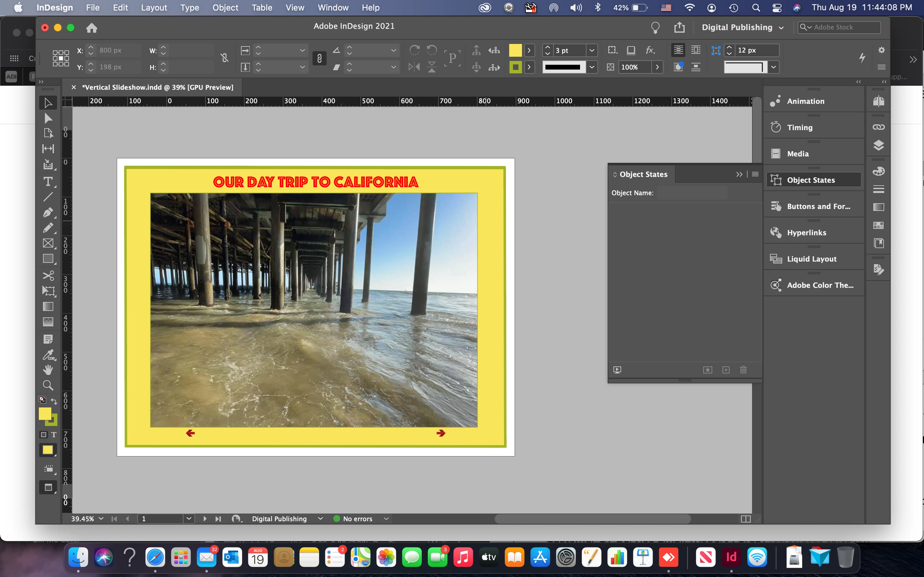Toggle formatting affects text button
This screenshot has width=924, height=577.
[54, 435]
